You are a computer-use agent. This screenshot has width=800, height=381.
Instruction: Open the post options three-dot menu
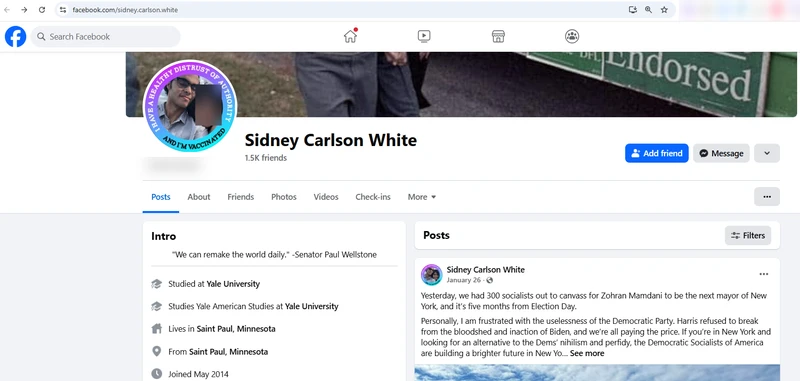(764, 274)
